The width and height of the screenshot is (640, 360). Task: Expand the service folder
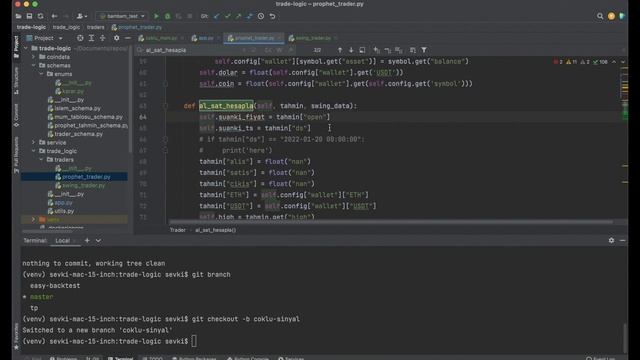coord(34,142)
